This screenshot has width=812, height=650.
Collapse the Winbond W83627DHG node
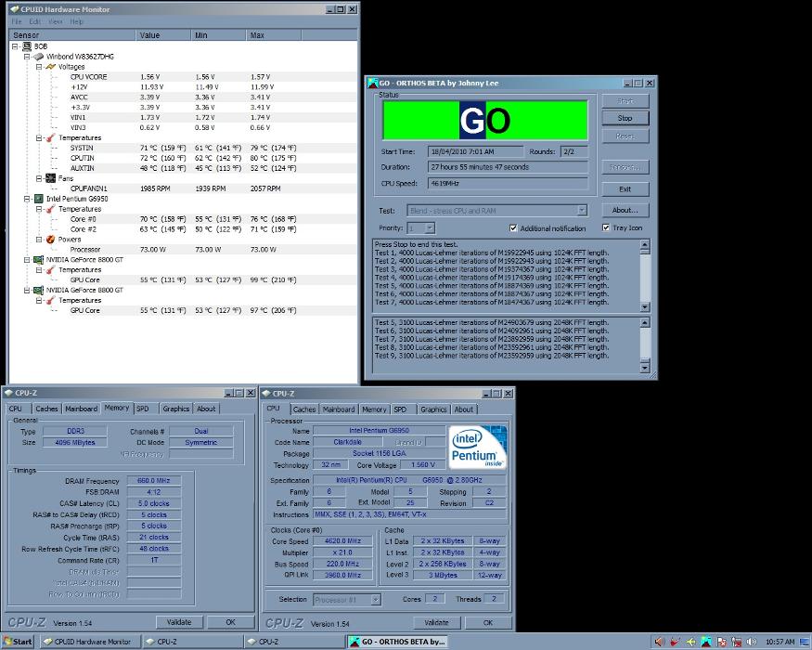pos(27,57)
